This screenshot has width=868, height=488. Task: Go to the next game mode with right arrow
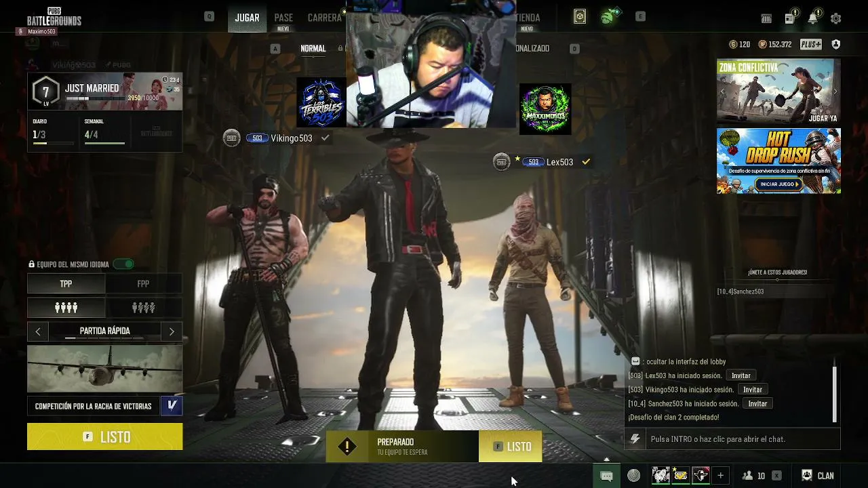click(172, 331)
